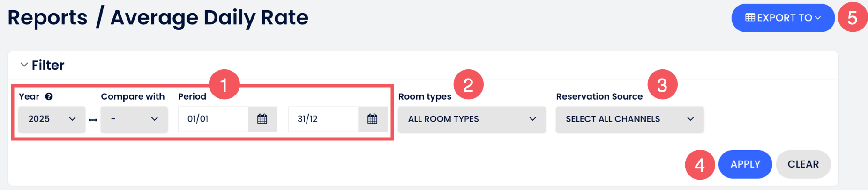Go to Reports via the breadcrumb

pos(47,18)
